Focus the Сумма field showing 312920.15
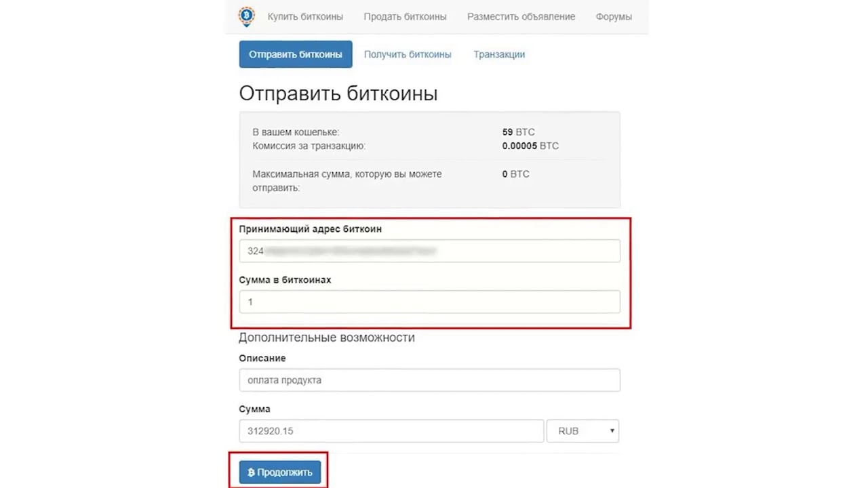This screenshot has height=488, width=868. tap(391, 431)
